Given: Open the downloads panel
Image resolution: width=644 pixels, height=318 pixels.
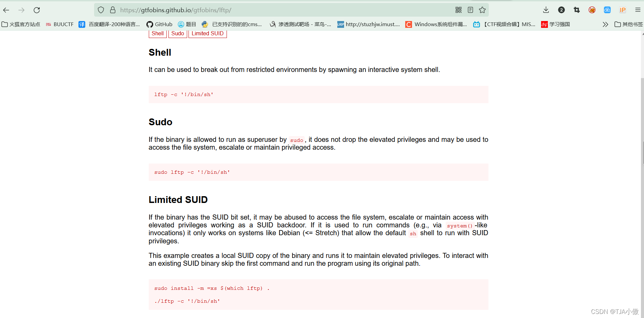Looking at the screenshot, I should [x=546, y=10].
